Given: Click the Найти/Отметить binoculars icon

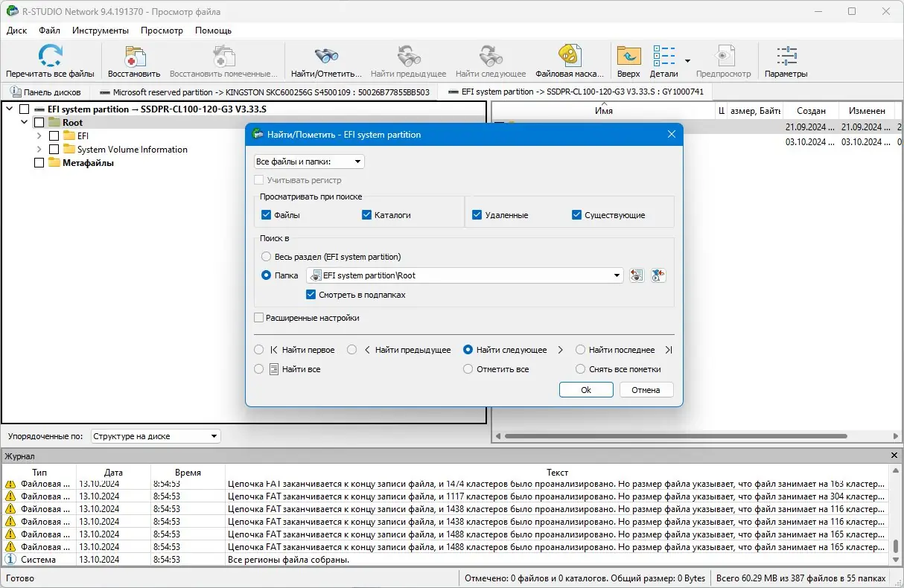Looking at the screenshot, I should [x=326, y=57].
